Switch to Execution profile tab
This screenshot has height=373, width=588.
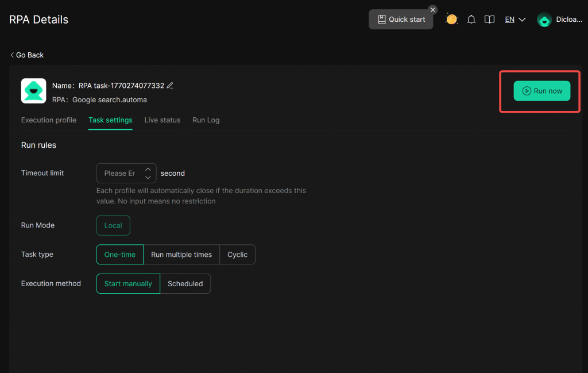(x=49, y=120)
